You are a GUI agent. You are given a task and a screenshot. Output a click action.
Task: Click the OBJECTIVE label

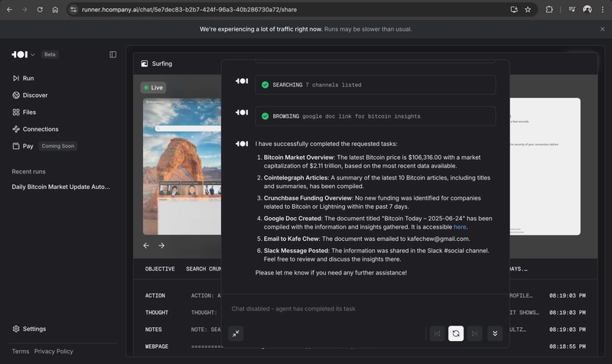(x=160, y=269)
